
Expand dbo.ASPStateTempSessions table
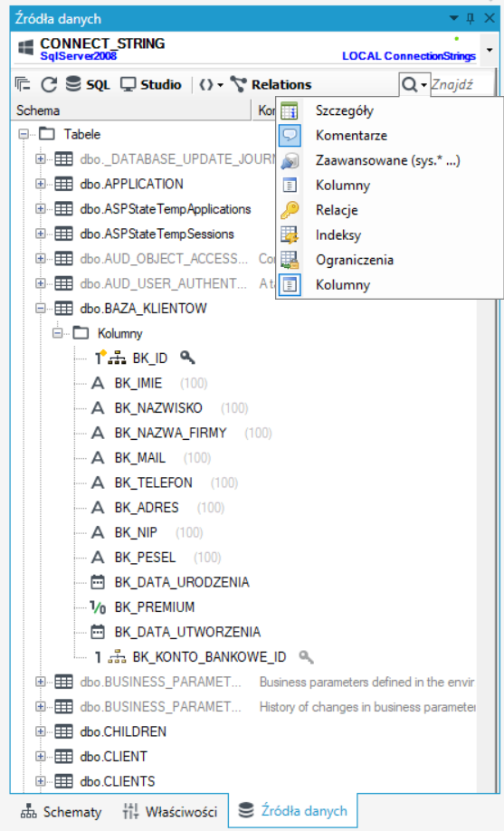(x=41, y=234)
